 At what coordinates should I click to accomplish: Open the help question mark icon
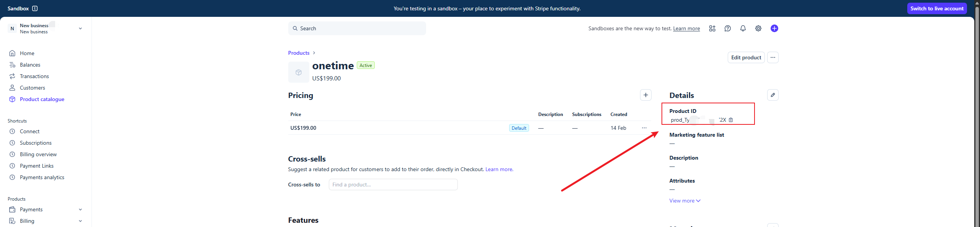coord(727,28)
